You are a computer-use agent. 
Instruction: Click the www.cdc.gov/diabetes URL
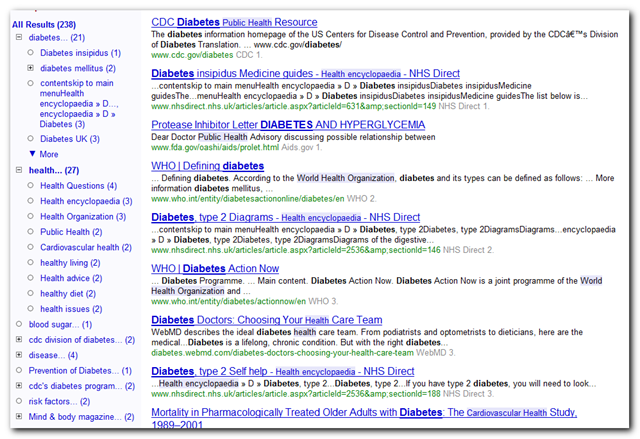coord(192,55)
